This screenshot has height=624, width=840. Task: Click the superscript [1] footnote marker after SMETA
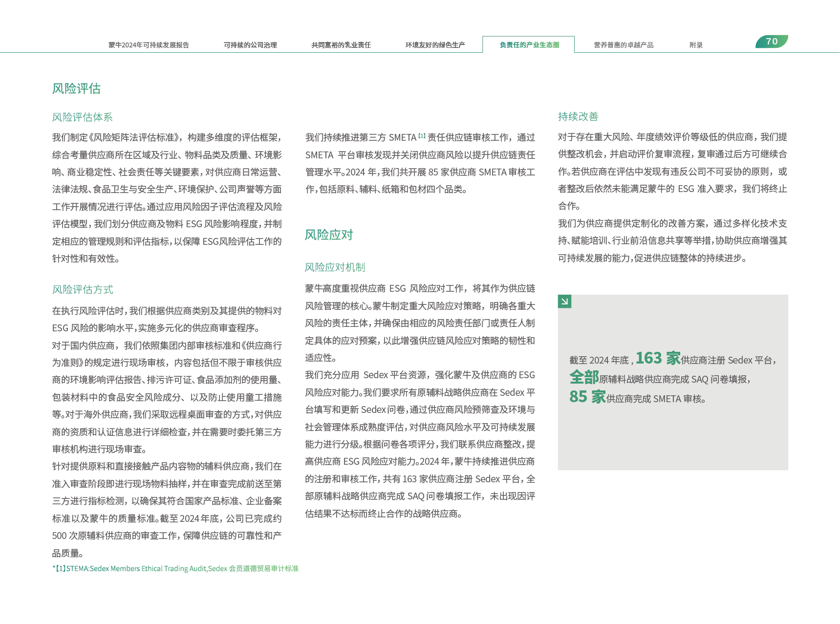click(x=422, y=136)
